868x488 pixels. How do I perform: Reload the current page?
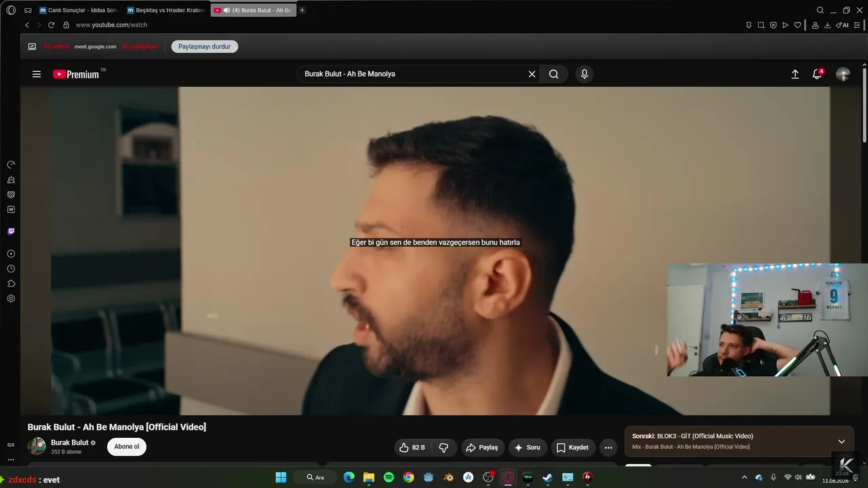51,25
